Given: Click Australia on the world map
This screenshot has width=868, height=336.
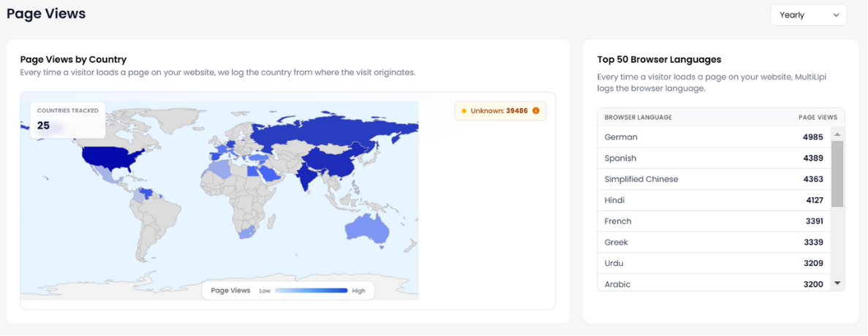Looking at the screenshot, I should click(366, 228).
